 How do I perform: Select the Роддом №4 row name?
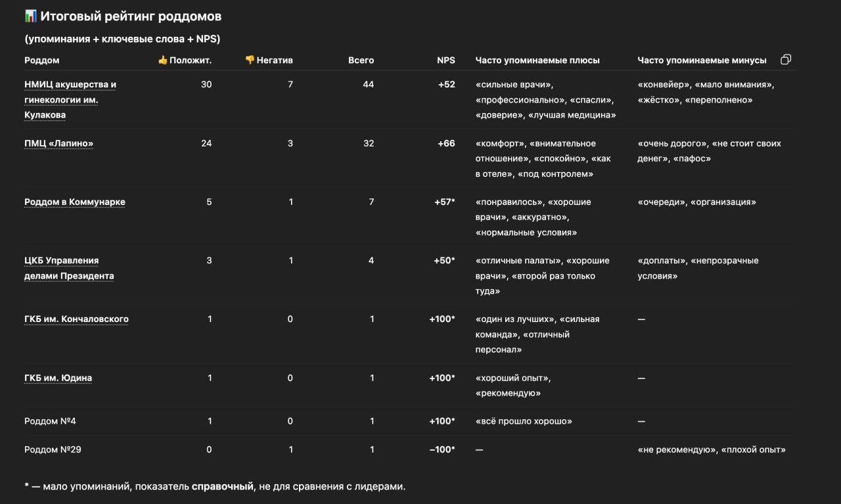[50, 421]
